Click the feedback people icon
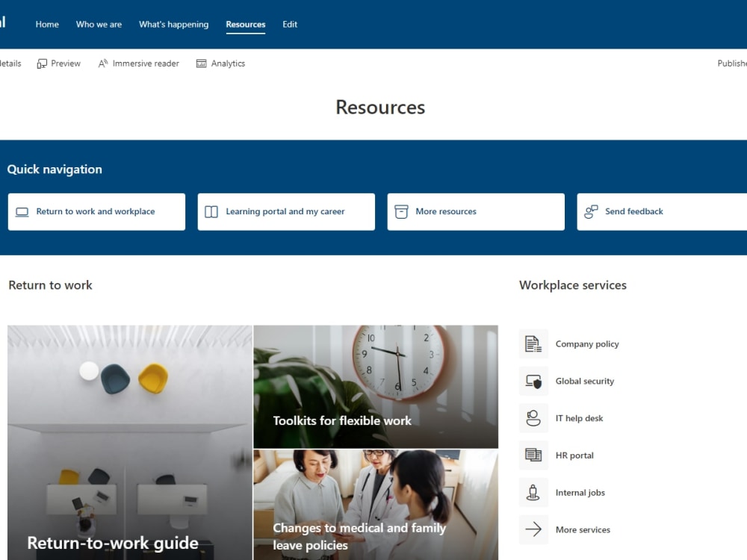The height and width of the screenshot is (560, 747). tap(591, 212)
